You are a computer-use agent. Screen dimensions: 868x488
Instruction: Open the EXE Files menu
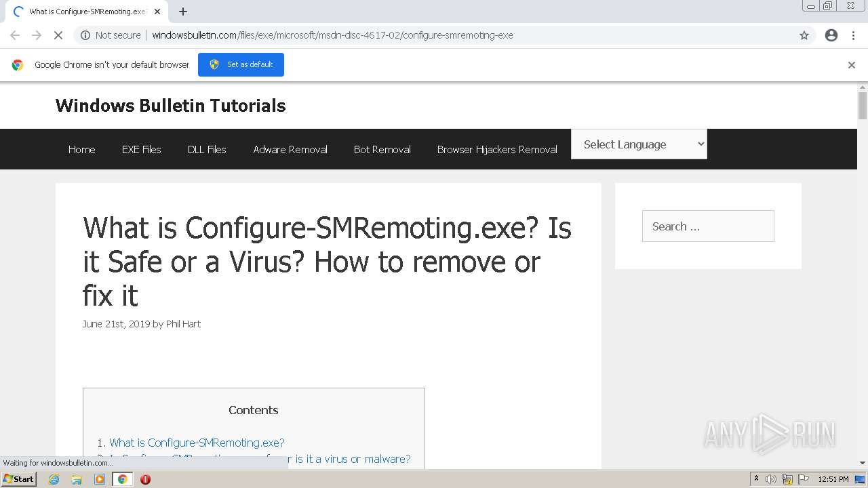[x=141, y=149]
